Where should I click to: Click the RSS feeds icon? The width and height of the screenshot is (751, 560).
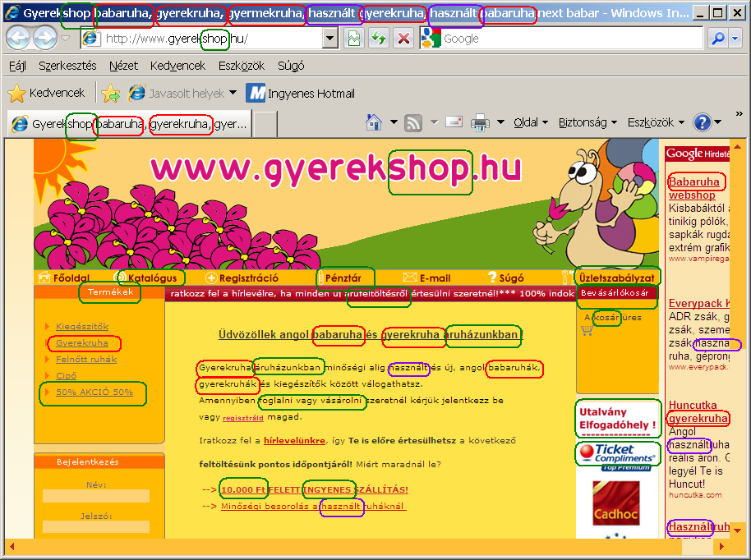[x=412, y=123]
